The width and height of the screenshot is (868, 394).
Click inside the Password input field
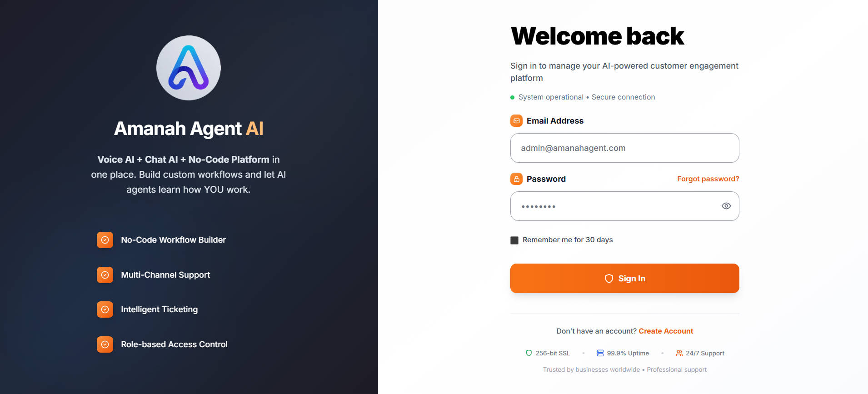pos(614,206)
